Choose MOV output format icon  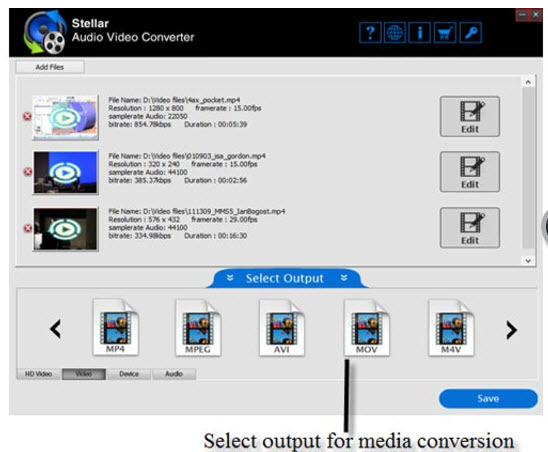[x=366, y=328]
